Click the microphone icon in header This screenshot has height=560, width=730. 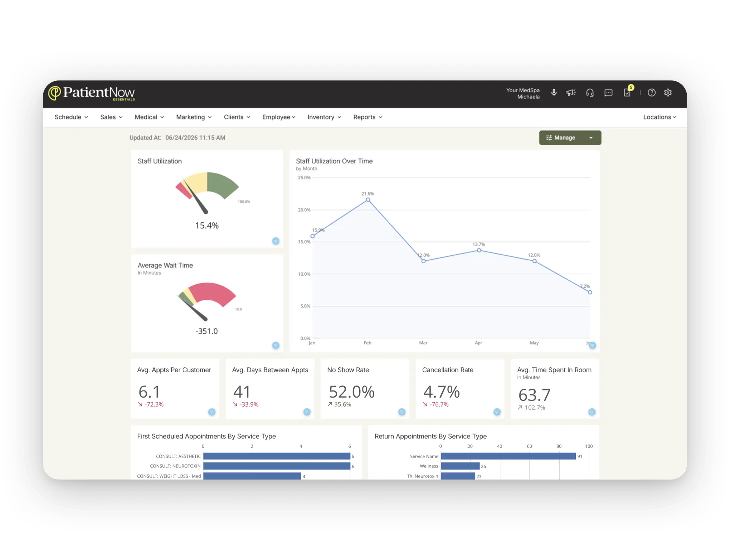(x=554, y=93)
